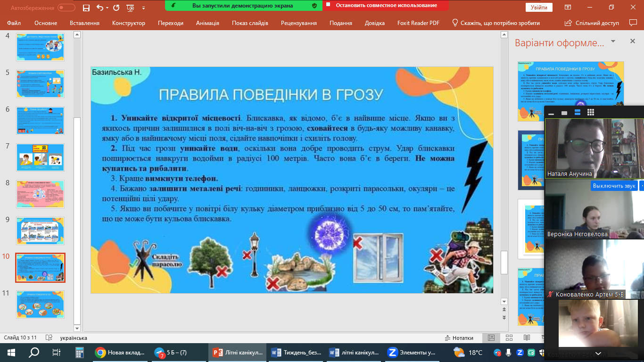Start slideshow from beginning icon

(x=131, y=8)
